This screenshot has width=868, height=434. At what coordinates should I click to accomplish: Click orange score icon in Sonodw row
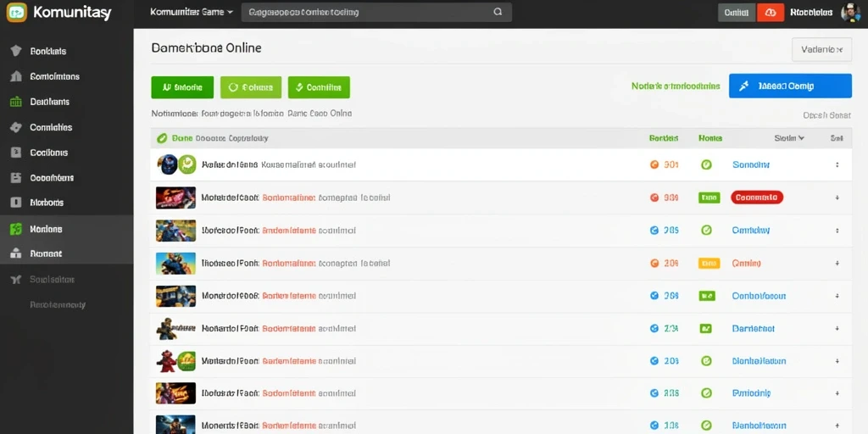click(654, 164)
